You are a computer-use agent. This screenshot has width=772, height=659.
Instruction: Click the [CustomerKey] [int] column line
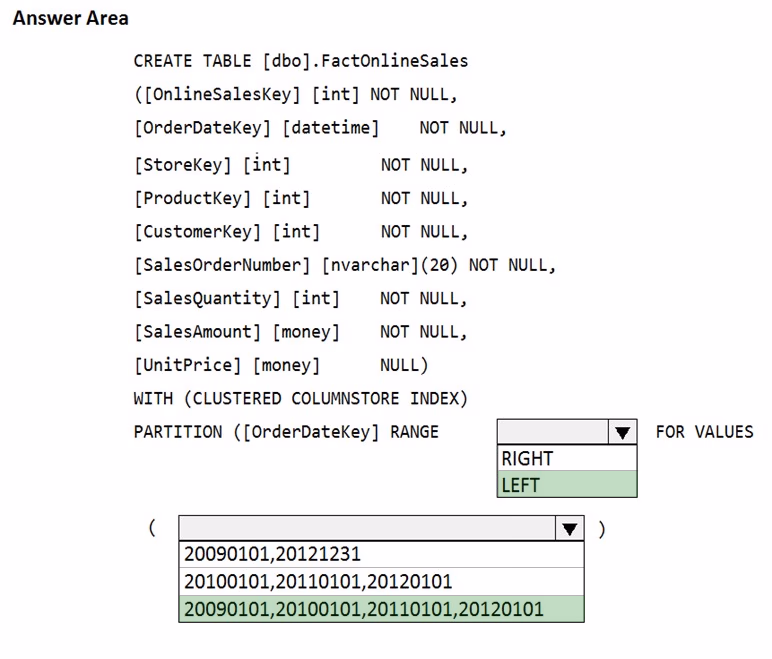pyautogui.click(x=301, y=231)
